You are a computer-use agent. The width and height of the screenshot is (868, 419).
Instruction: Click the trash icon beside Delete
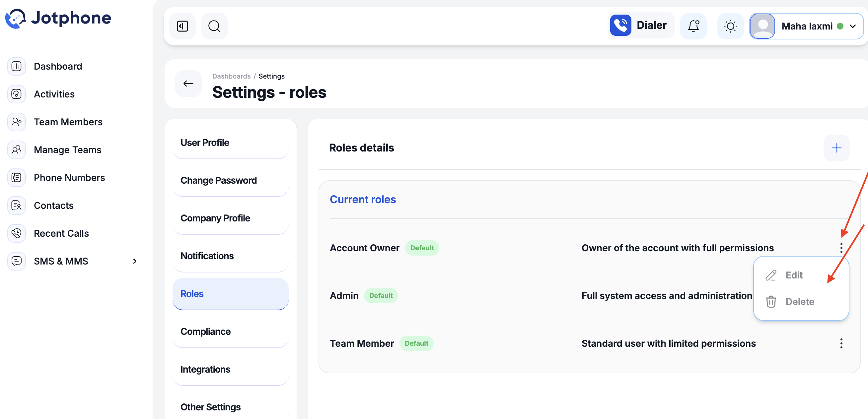tap(771, 302)
